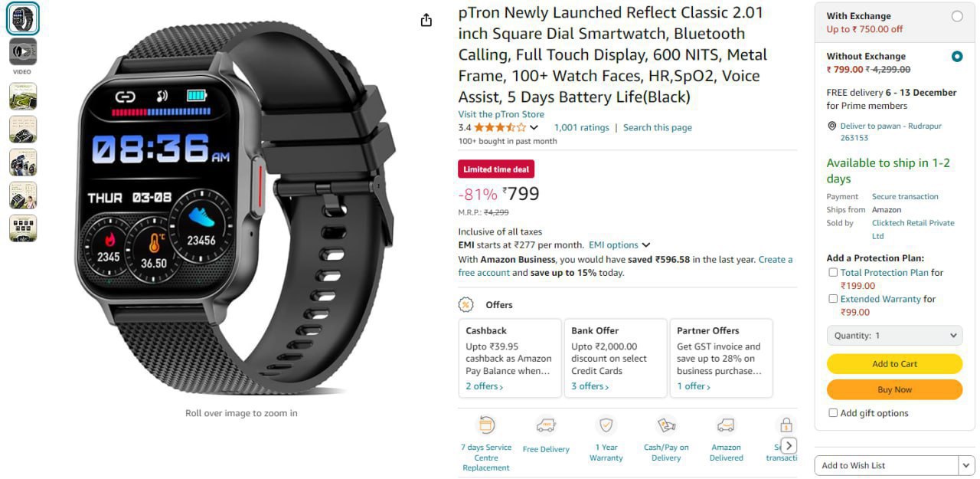Click the yellow Add to Cart button
This screenshot has width=980, height=479.
(x=894, y=364)
